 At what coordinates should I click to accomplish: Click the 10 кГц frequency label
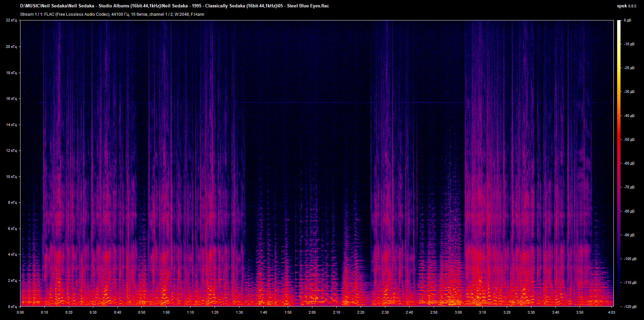point(11,177)
